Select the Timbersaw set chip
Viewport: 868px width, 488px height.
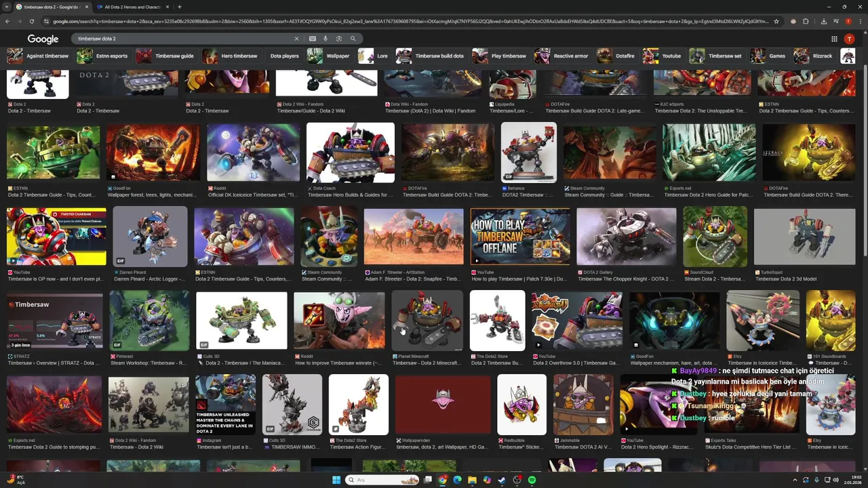point(717,56)
